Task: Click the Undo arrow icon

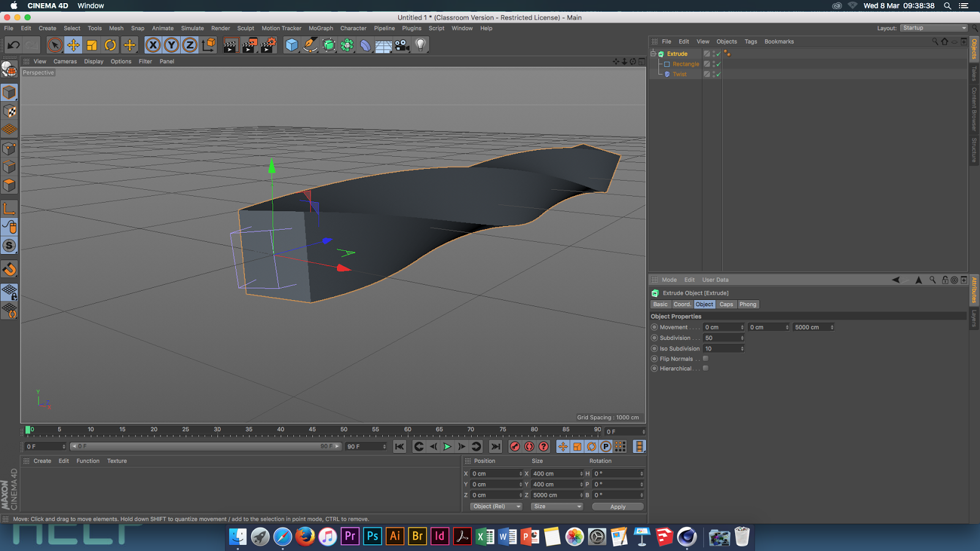Action: coord(13,45)
